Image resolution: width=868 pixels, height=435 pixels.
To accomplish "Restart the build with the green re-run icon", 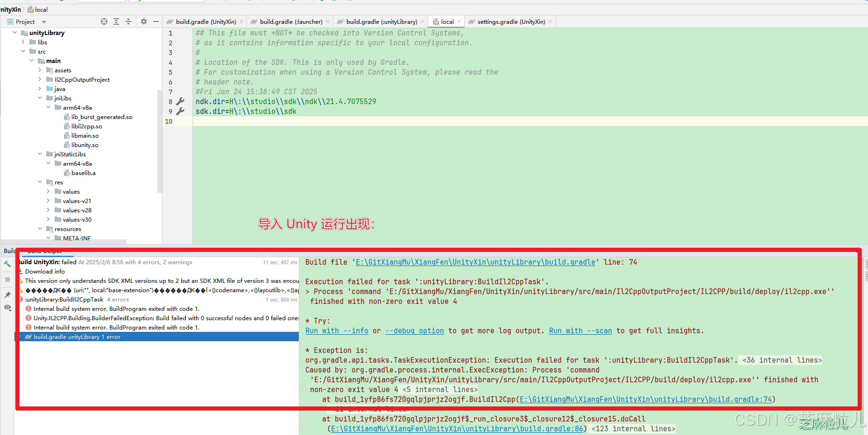I will pos(7,264).
